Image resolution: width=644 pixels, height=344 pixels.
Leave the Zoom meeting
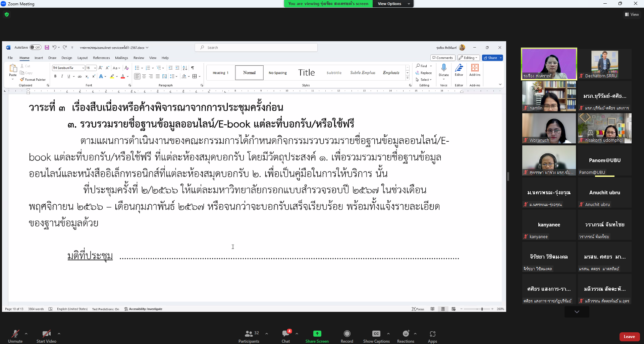[x=629, y=337]
